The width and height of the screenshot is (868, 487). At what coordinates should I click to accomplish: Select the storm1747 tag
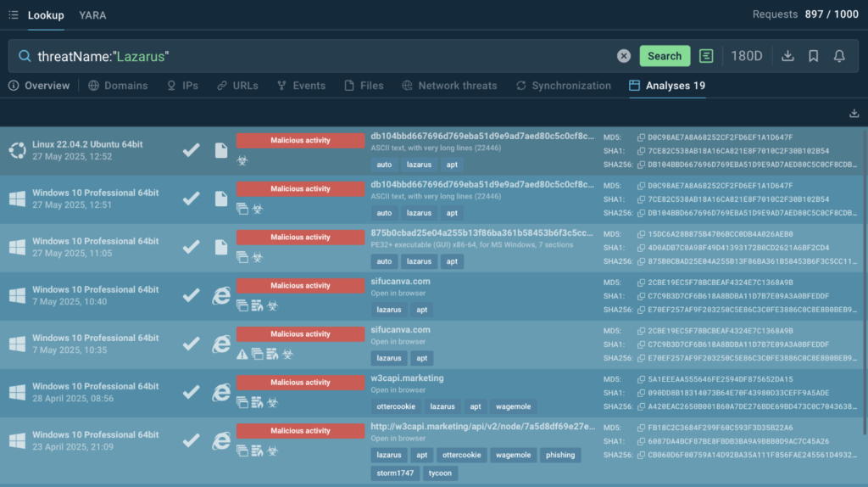click(x=395, y=473)
